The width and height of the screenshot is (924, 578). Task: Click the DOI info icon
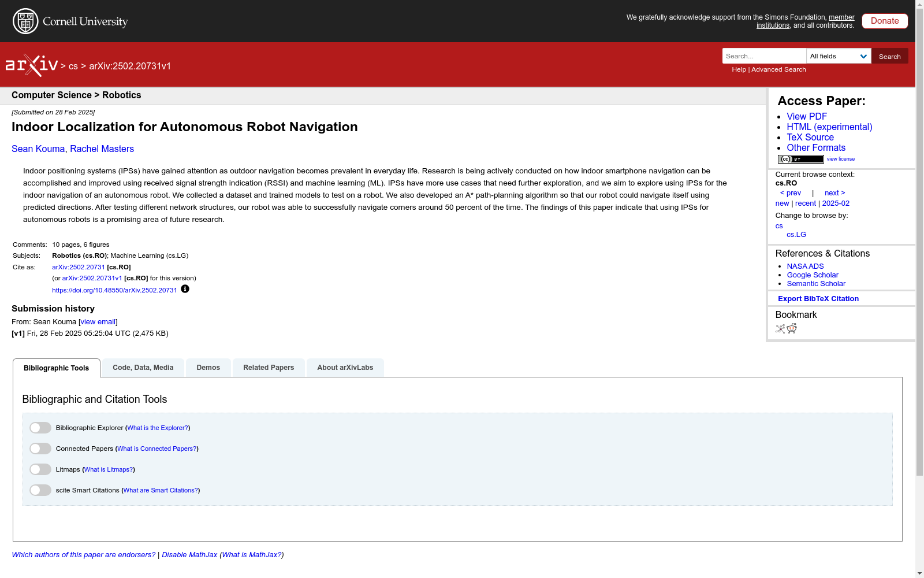coord(185,289)
